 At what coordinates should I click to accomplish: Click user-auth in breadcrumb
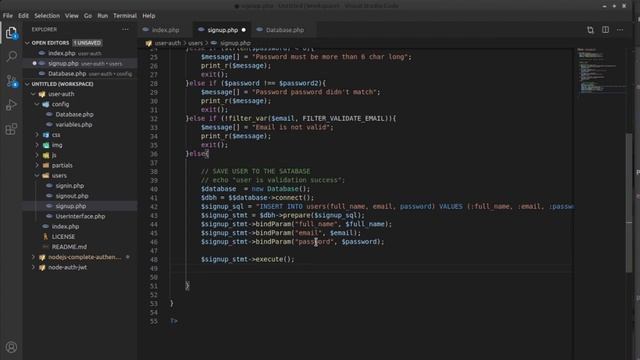tap(167, 43)
